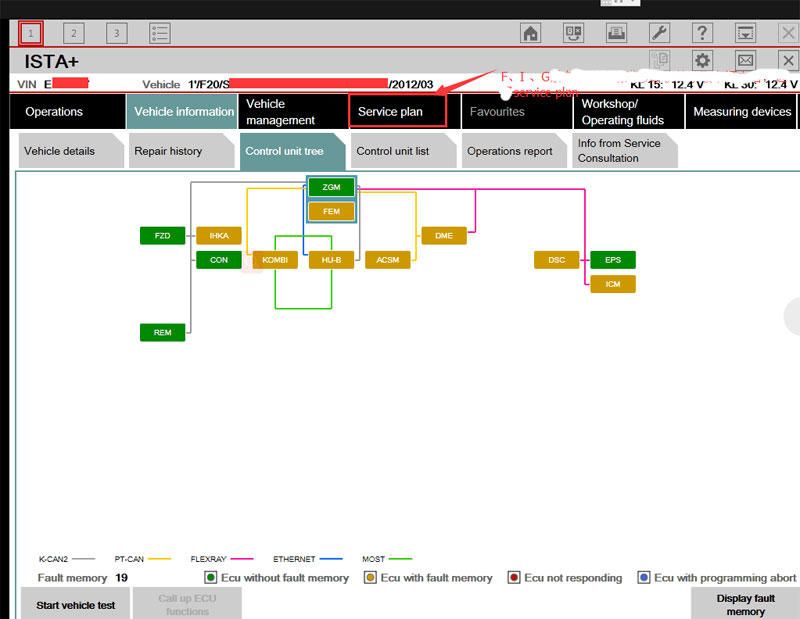Select the REM control unit
800x619 pixels.
coord(162,333)
